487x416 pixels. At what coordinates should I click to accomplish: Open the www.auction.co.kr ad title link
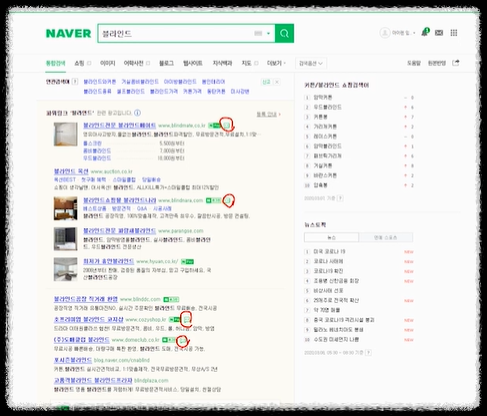point(71,171)
